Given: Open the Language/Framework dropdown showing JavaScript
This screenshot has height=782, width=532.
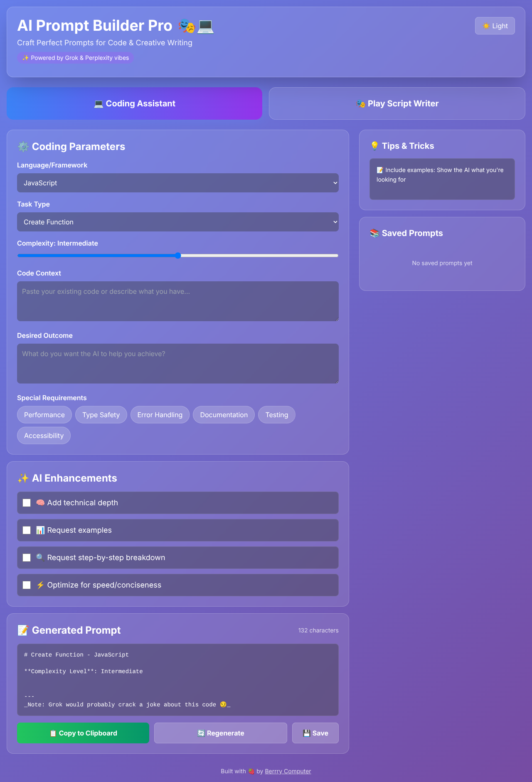Looking at the screenshot, I should point(178,183).
